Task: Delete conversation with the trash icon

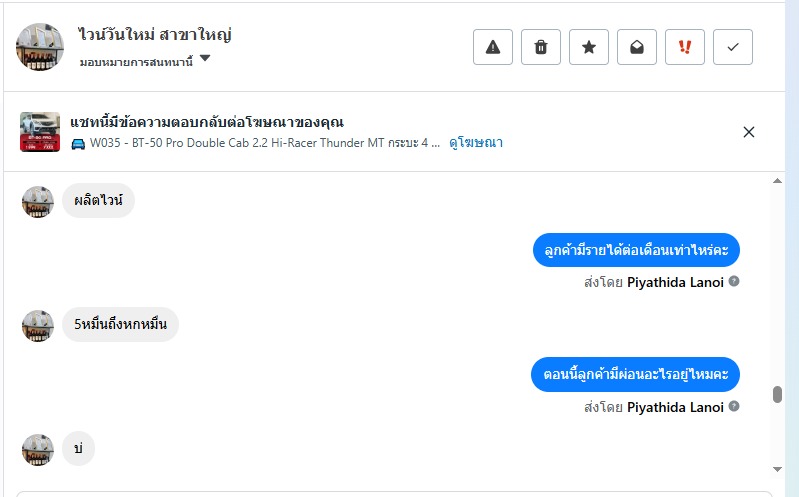Action: (x=541, y=47)
